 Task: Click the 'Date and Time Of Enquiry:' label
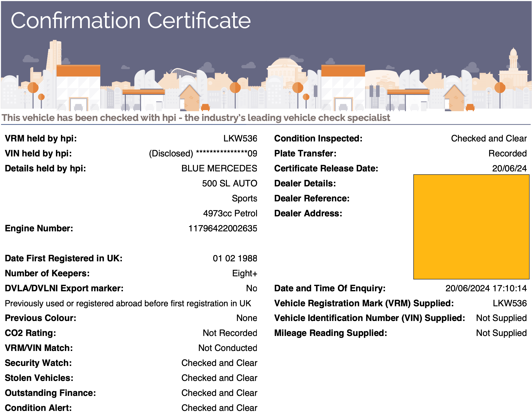point(330,288)
